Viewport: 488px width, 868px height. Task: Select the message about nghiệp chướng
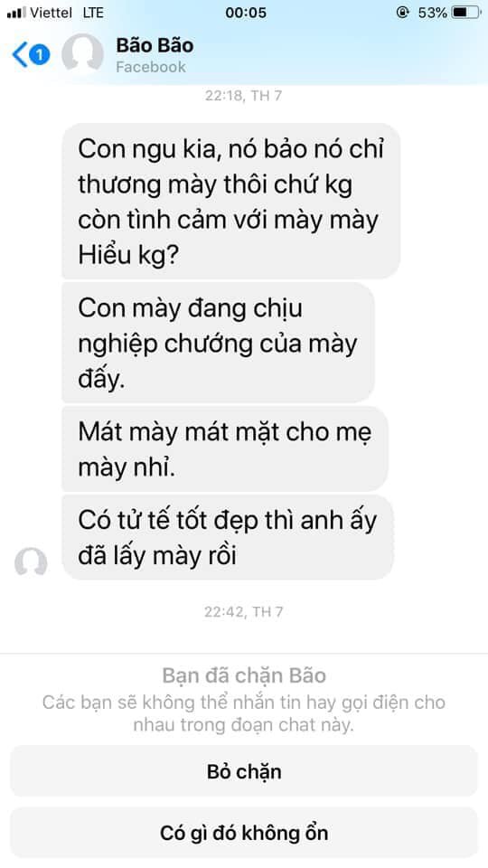coord(218,343)
